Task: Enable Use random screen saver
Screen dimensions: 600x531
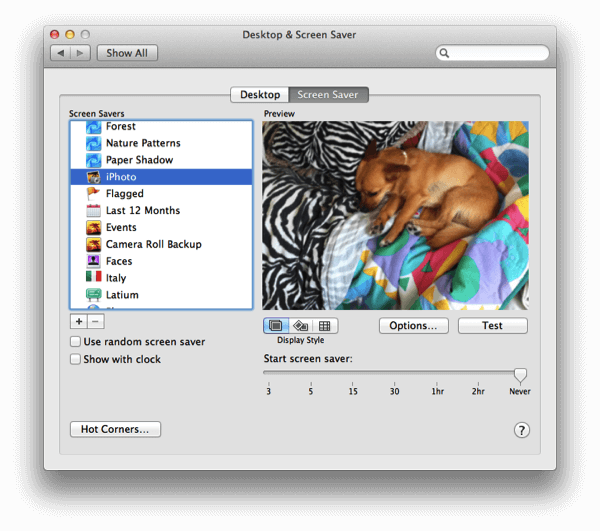Action: pos(76,342)
